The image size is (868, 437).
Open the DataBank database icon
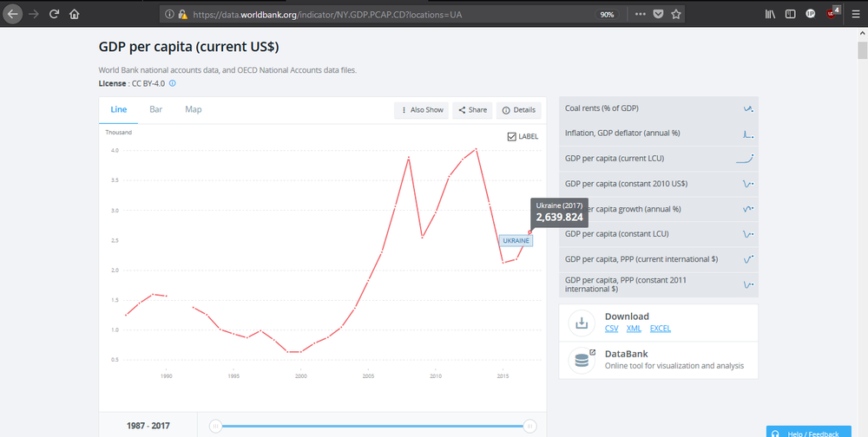582,359
